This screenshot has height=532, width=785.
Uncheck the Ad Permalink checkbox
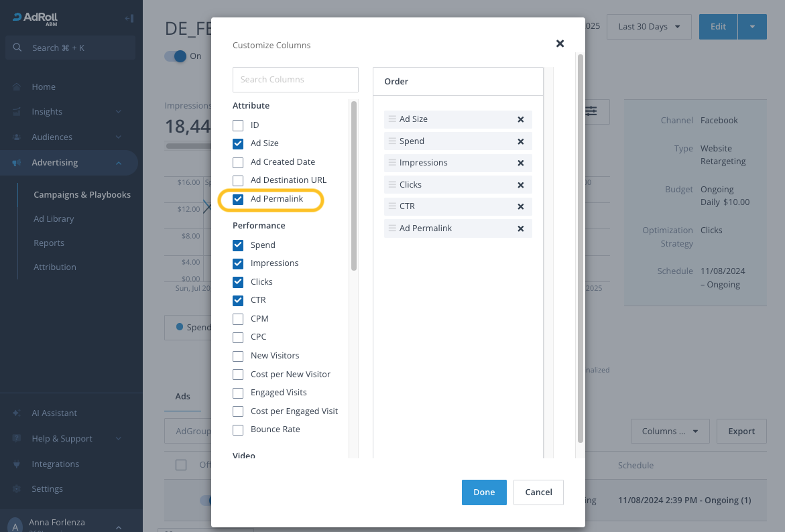tap(238, 199)
